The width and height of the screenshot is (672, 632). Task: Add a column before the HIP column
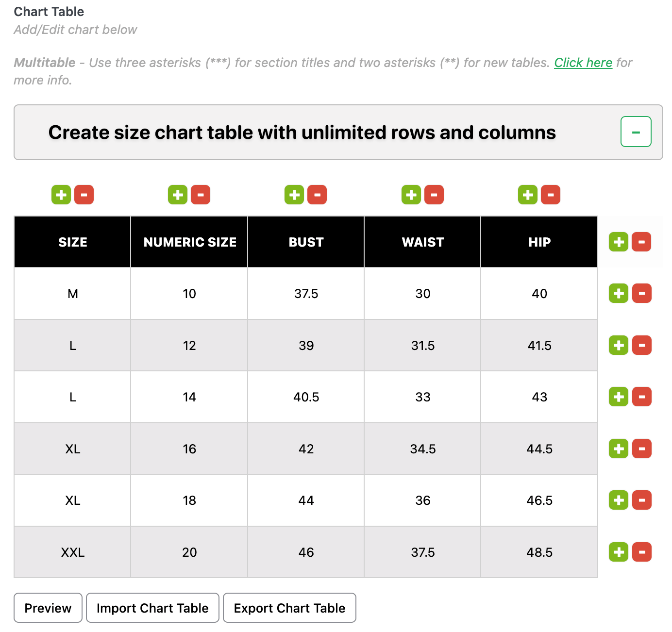pyautogui.click(x=528, y=194)
